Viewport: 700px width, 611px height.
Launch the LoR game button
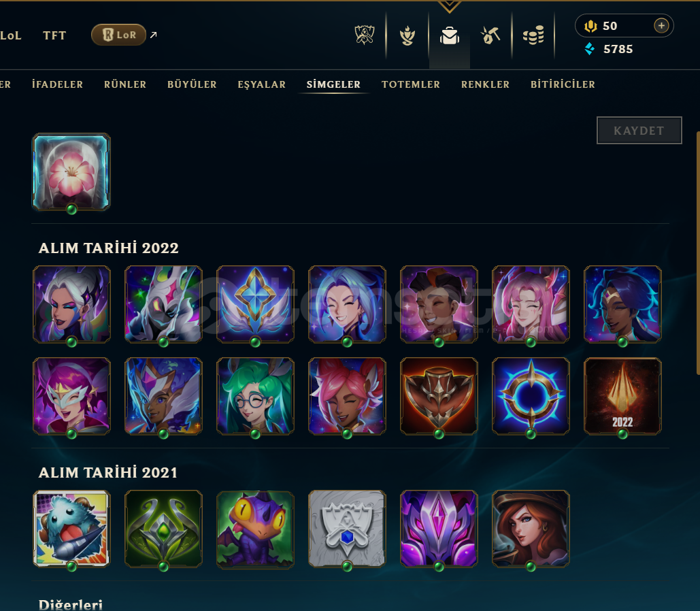click(x=119, y=35)
